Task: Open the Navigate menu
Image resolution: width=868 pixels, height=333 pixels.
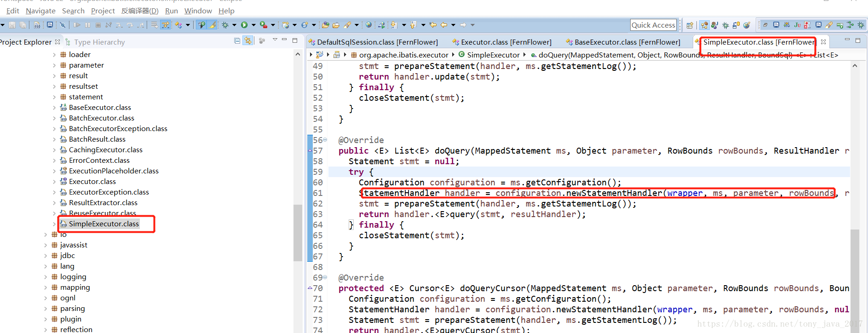Action: (40, 11)
